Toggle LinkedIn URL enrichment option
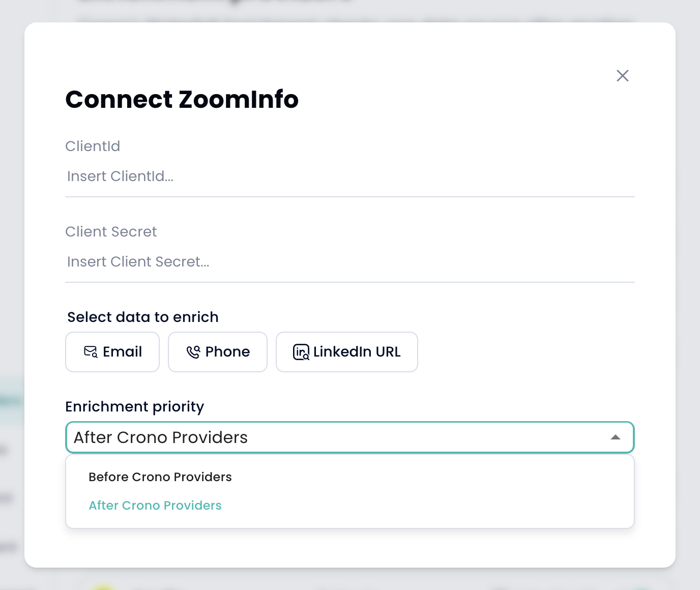The width and height of the screenshot is (700, 590). tap(347, 352)
